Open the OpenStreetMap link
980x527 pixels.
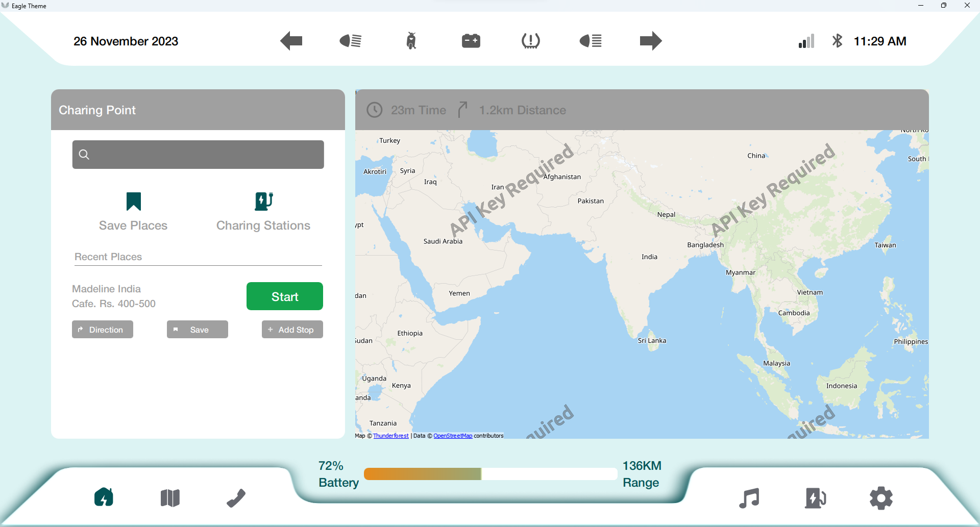(453, 436)
